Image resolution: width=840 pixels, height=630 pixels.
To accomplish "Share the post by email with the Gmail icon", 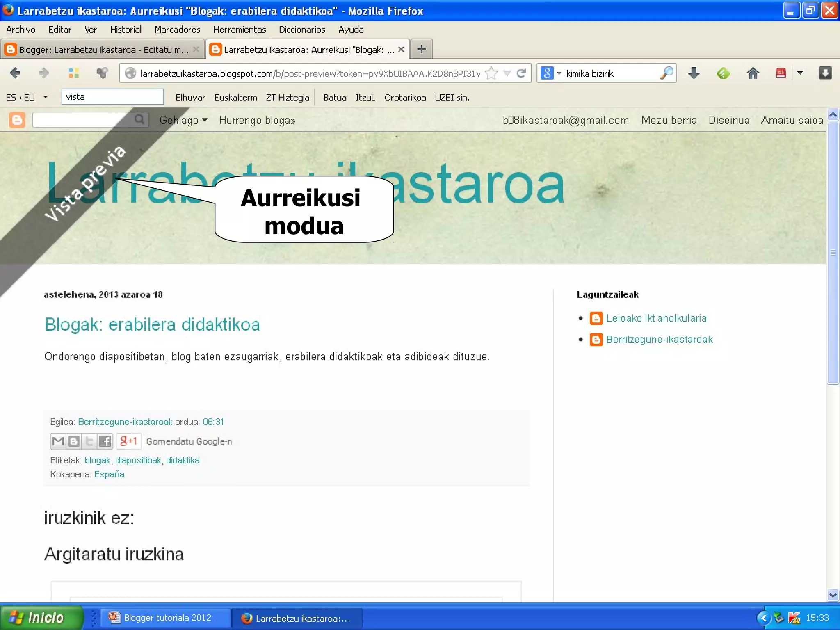I will [x=58, y=441].
